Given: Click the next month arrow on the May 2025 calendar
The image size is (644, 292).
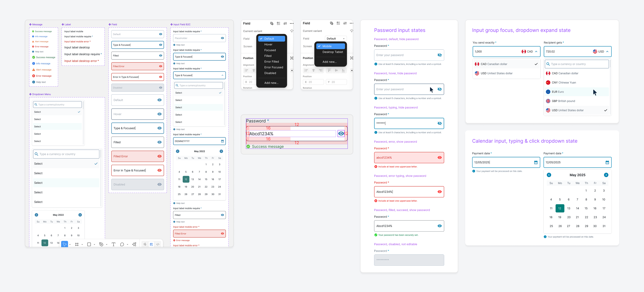Looking at the screenshot, I should pos(606,175).
